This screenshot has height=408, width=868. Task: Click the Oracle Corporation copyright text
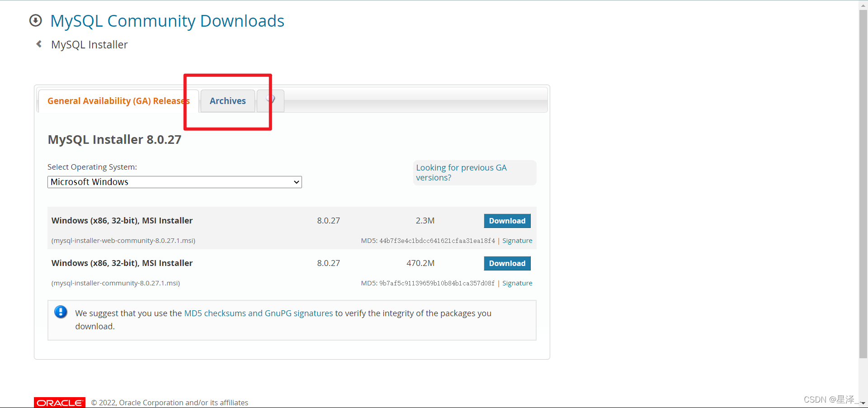[170, 403]
